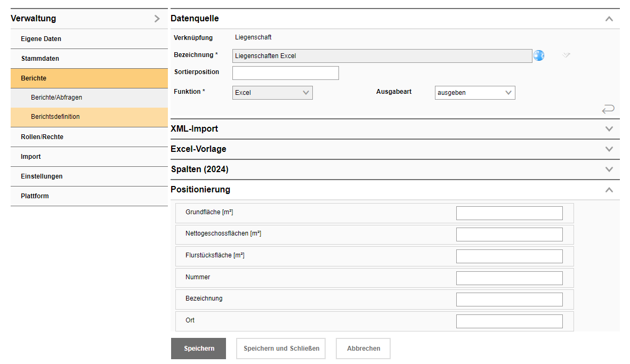Collapse the Positionierung section
Screen dimensions: 630x364
click(609, 190)
